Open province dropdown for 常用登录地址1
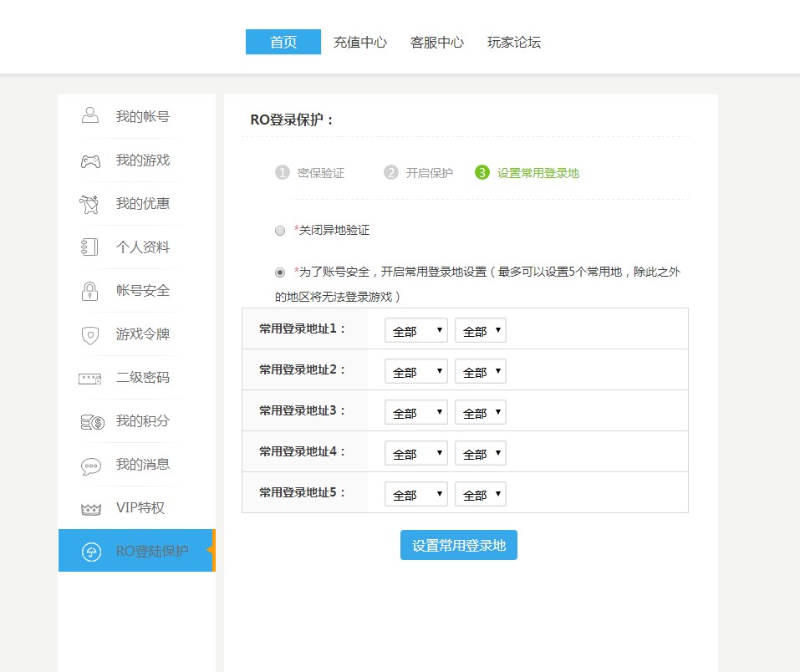Image resolution: width=800 pixels, height=672 pixels. click(416, 330)
